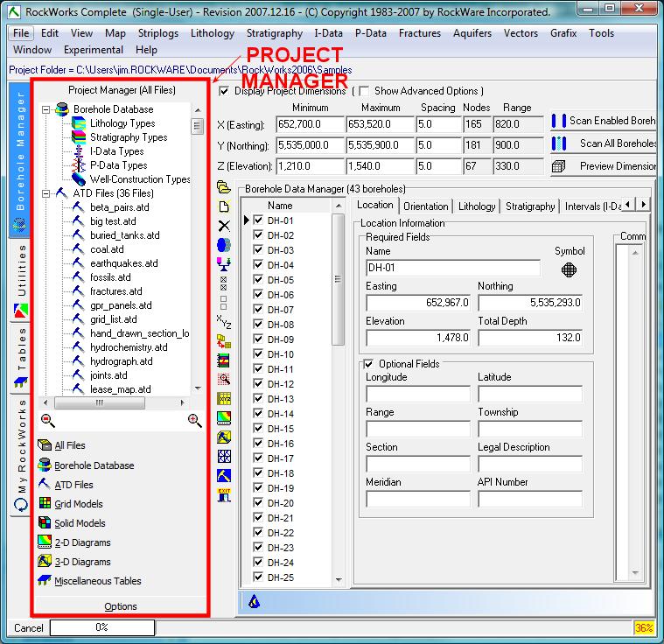
Task: Click the magnifier search borehole icon
Action: coord(224,379)
